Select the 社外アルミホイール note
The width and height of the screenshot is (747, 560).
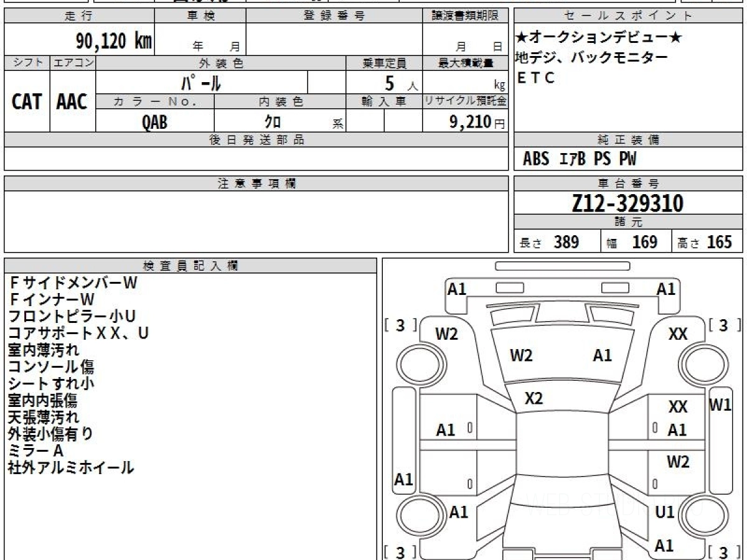71,468
